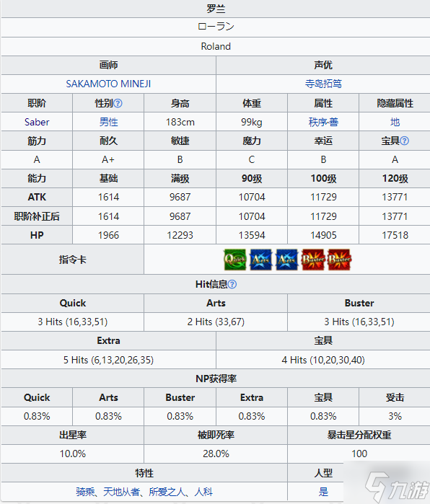
Task: Select the base HP value 1966
Action: pyautogui.click(x=108, y=235)
